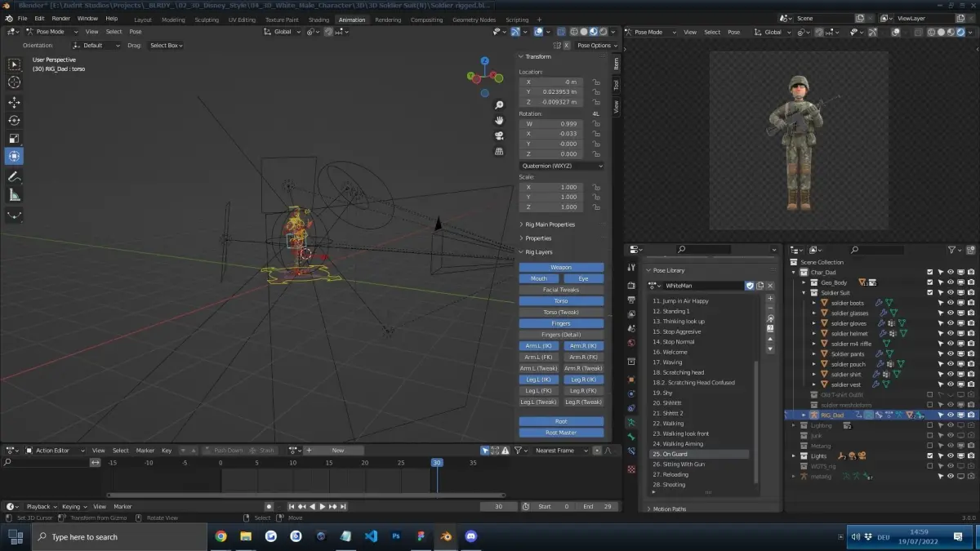Uncheck the Soldier Suit collection checkbox
Image resolution: width=980 pixels, height=551 pixels.
point(929,293)
